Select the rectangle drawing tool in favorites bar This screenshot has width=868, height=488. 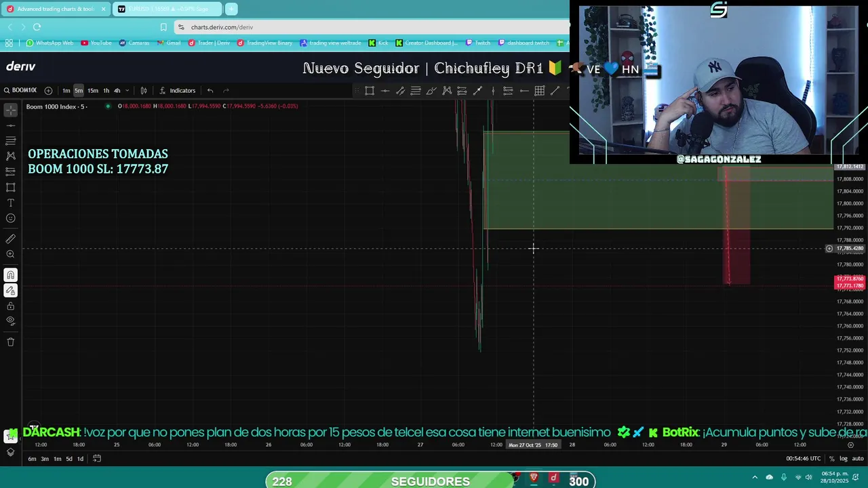coord(370,91)
